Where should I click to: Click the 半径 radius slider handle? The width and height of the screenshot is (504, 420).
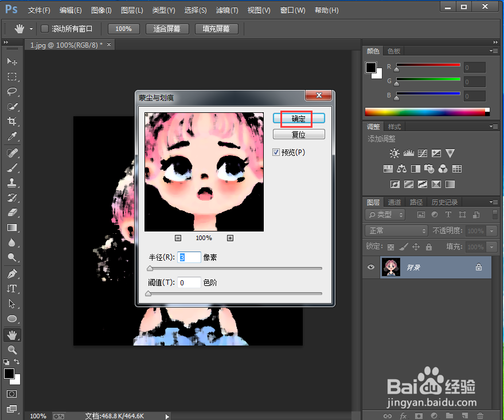point(150,268)
